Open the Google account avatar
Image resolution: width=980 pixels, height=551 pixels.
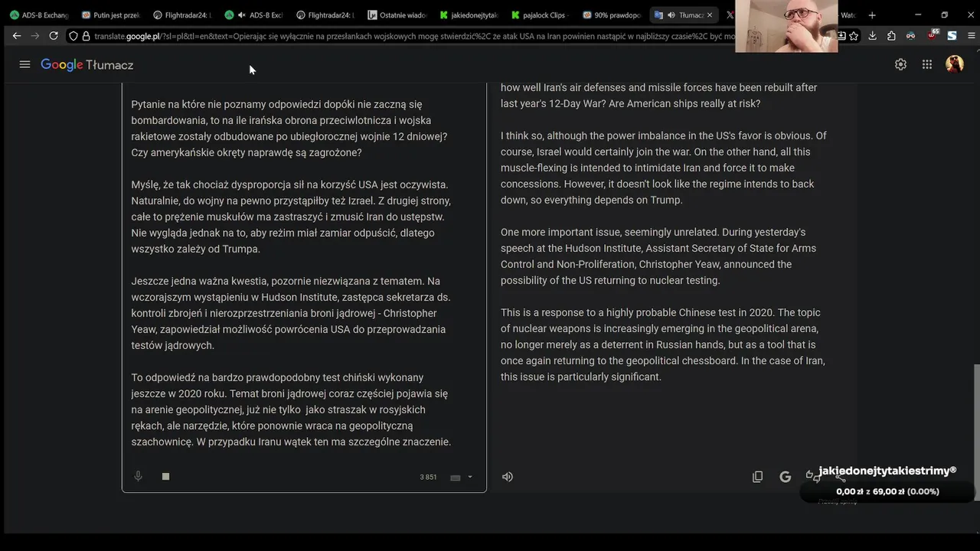click(x=955, y=64)
